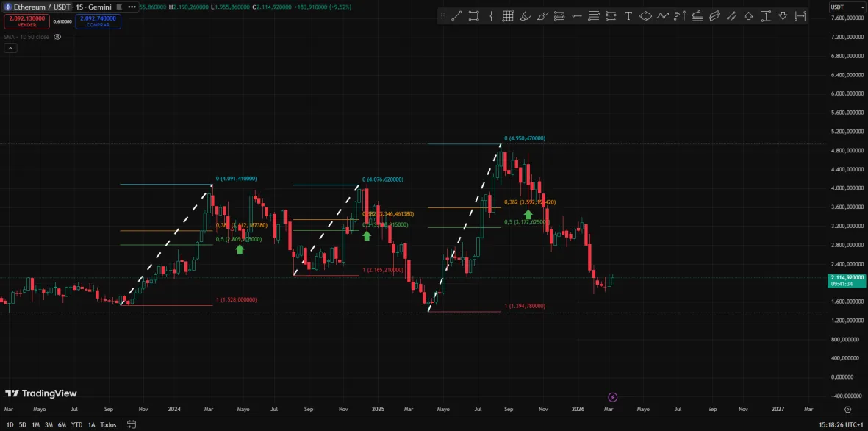The height and width of the screenshot is (431, 868).
Task: Show all data with Todos
Action: pos(109,424)
